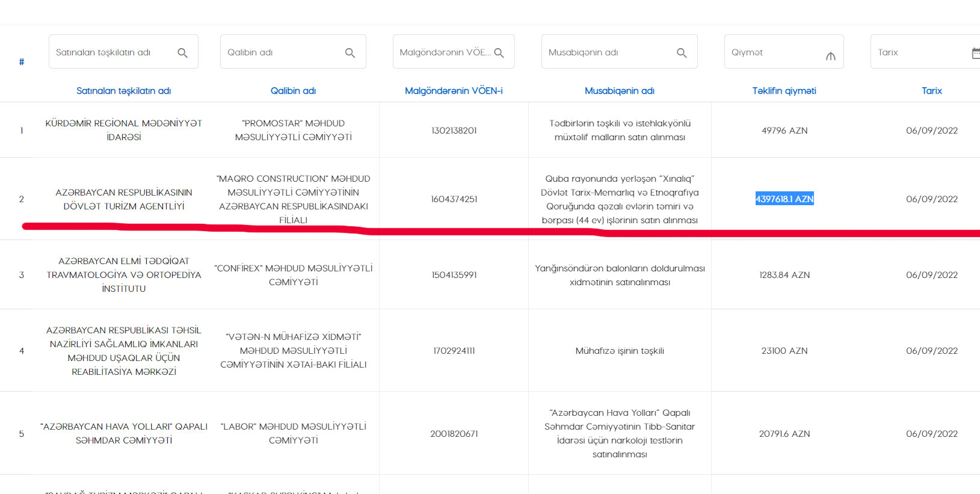Sort by Qalibin adı column header
This screenshot has height=494, width=980.
coord(293,91)
